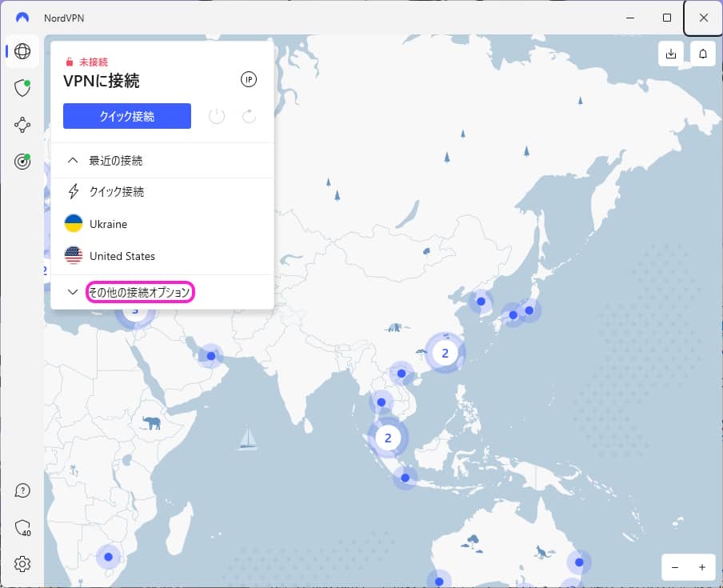The height and width of the screenshot is (588, 723).
Task: Click the NordVPN title text
Action: pos(64,18)
